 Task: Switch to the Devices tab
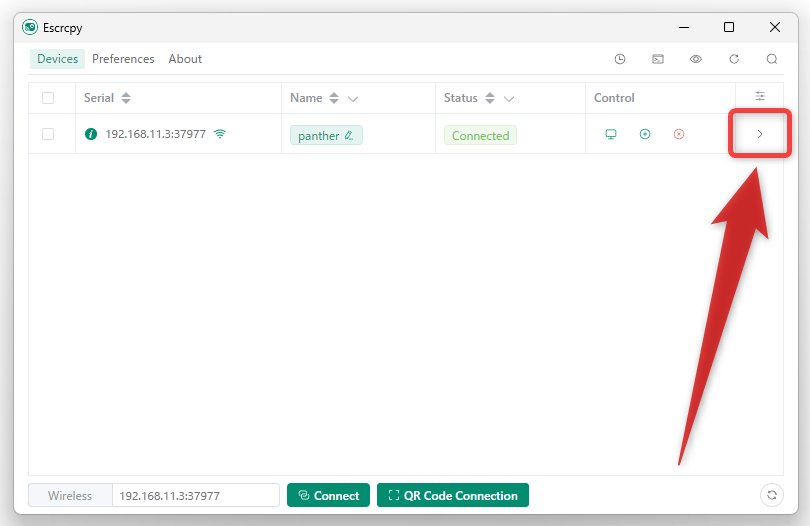[57, 59]
